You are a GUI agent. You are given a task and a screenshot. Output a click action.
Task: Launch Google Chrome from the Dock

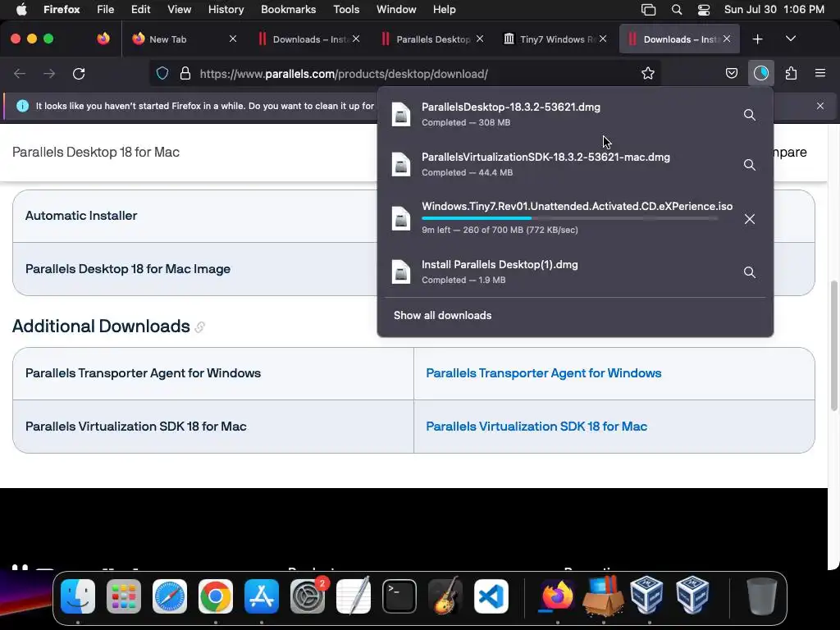pos(216,596)
